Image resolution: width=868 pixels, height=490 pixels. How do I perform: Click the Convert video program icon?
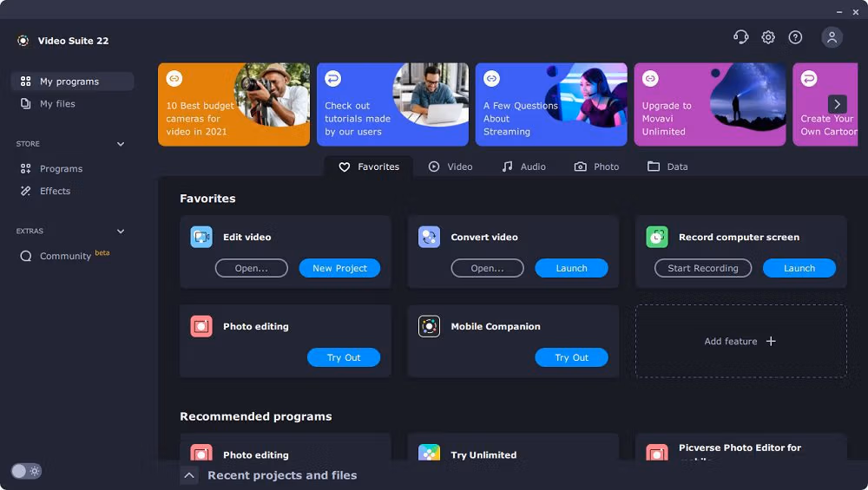(429, 237)
